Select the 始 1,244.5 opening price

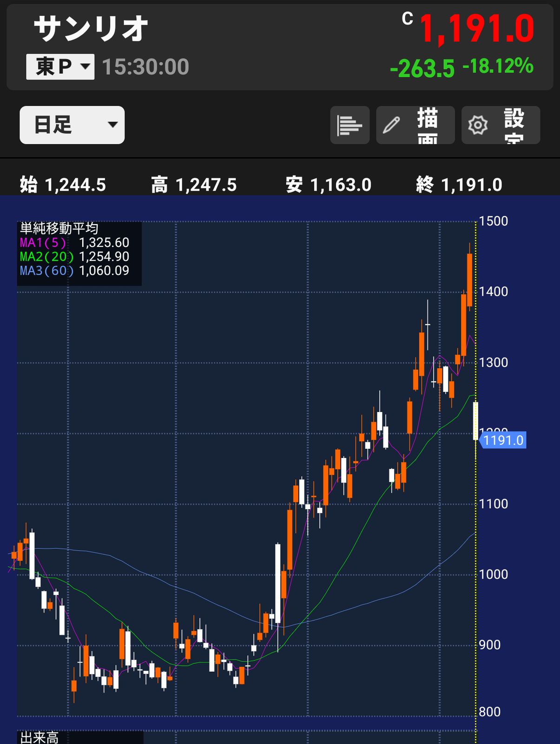[63, 185]
